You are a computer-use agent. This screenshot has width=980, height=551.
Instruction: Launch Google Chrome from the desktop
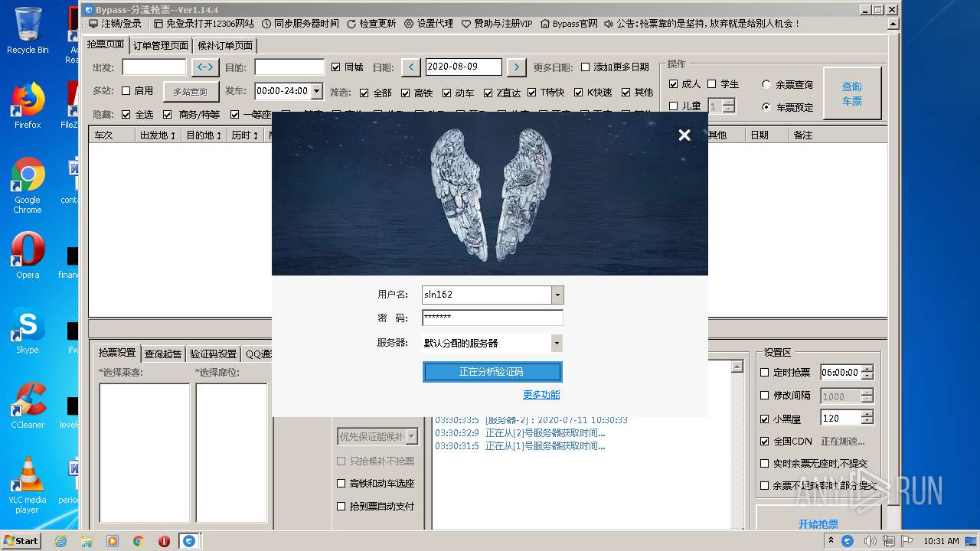coord(28,185)
